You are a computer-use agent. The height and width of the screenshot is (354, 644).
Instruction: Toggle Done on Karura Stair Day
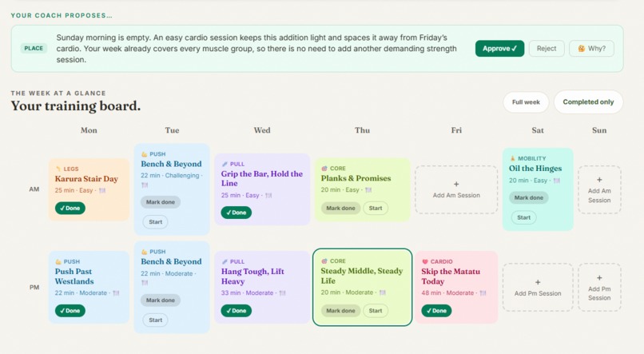point(70,209)
